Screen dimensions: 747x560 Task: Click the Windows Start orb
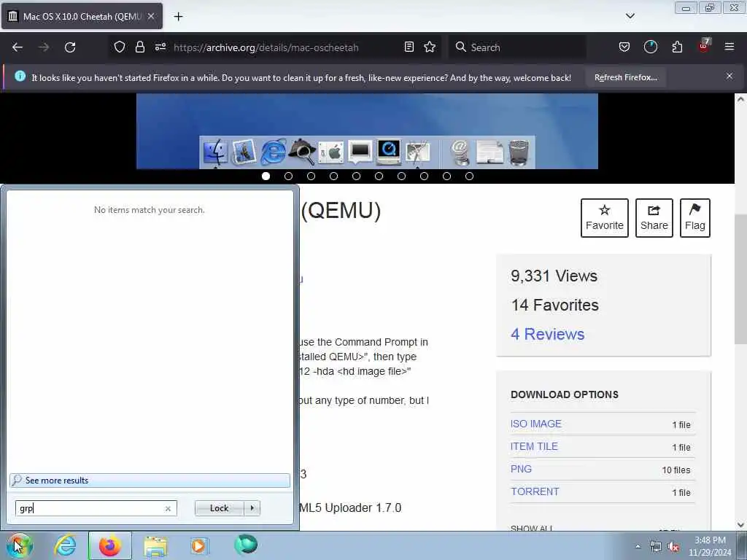pyautogui.click(x=20, y=545)
